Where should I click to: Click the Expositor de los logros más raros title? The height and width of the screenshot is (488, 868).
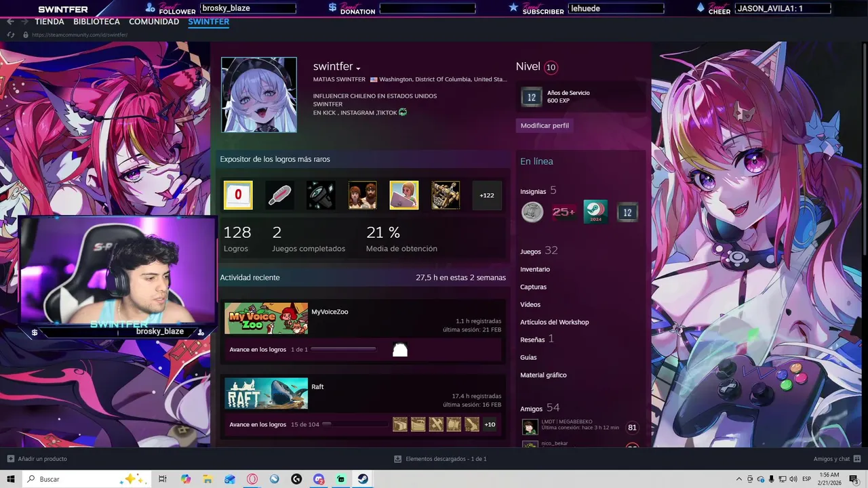coord(275,159)
